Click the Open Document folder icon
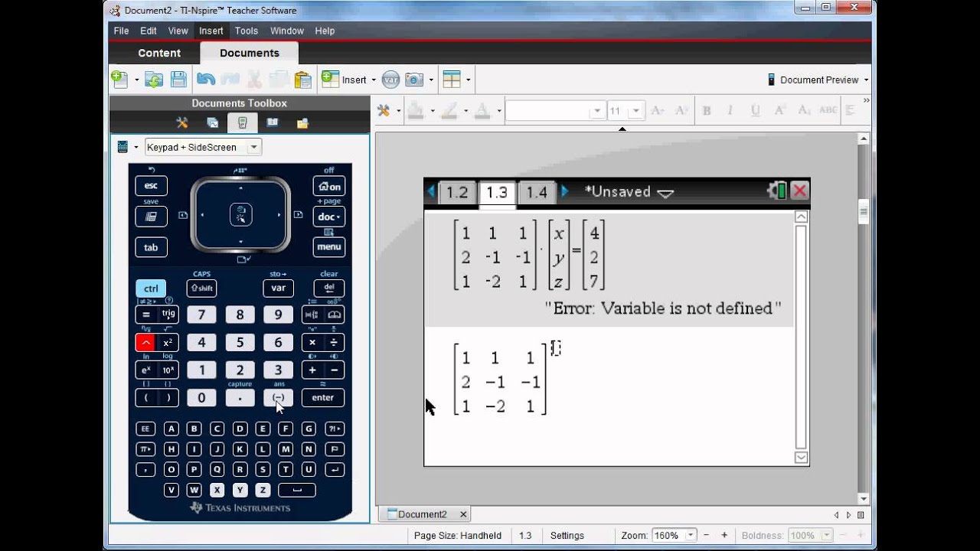 155,80
